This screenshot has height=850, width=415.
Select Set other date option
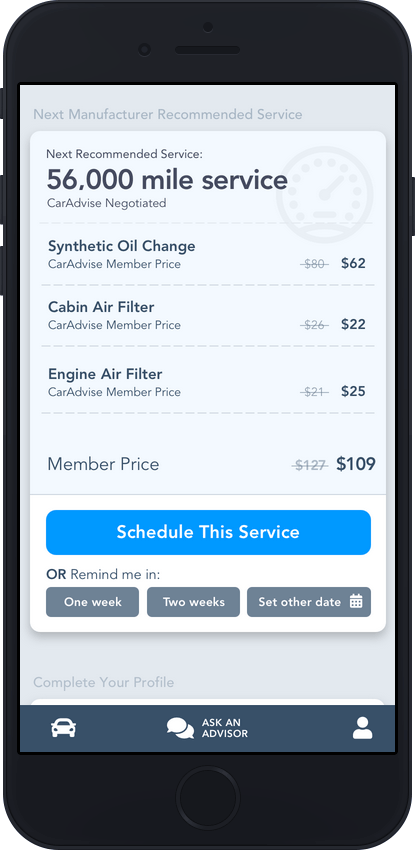(x=309, y=602)
